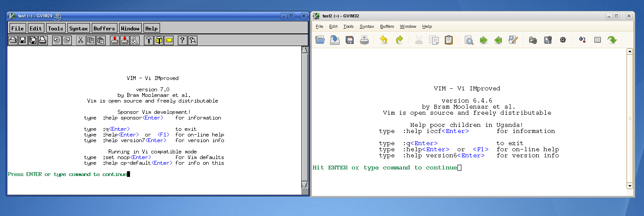644x216 pixels.
Task: Open the File menu in GVIM32
Action: click(320, 27)
